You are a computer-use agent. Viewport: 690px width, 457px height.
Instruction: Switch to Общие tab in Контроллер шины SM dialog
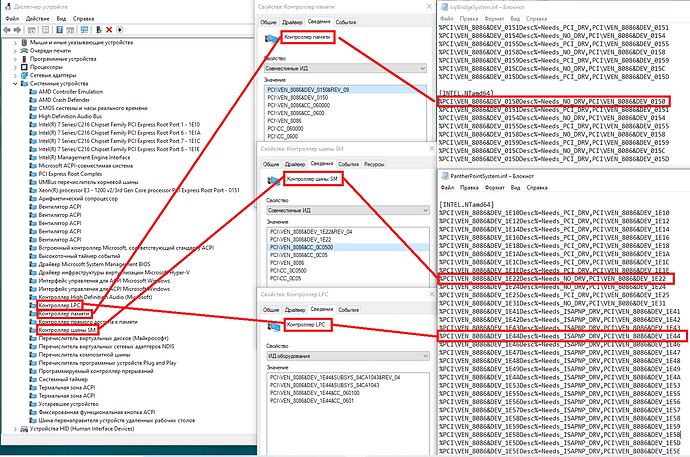pos(271,164)
